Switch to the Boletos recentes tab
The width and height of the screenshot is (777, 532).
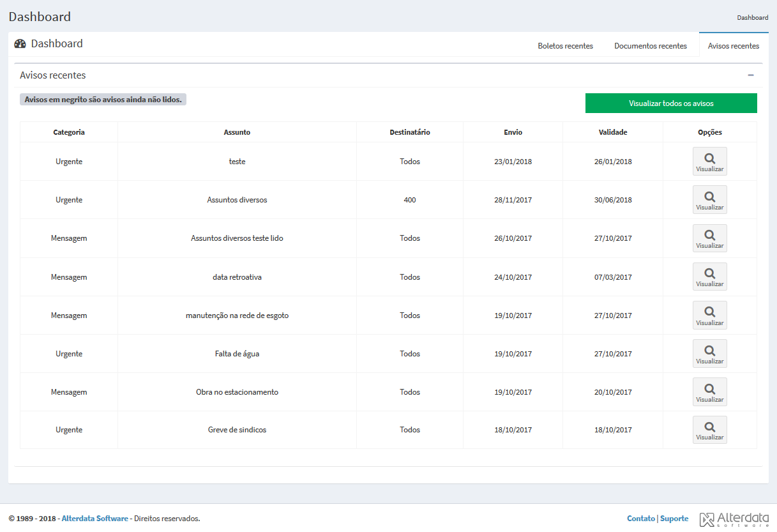pos(565,46)
